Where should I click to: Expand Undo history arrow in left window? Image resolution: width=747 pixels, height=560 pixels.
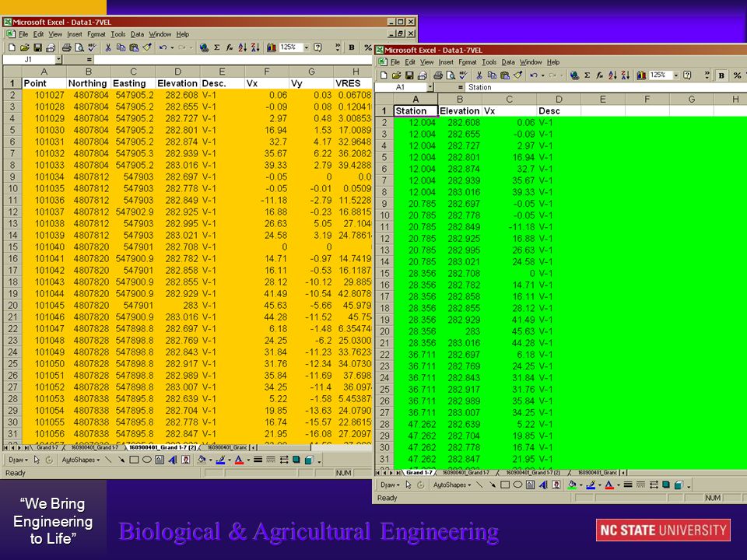point(172,47)
